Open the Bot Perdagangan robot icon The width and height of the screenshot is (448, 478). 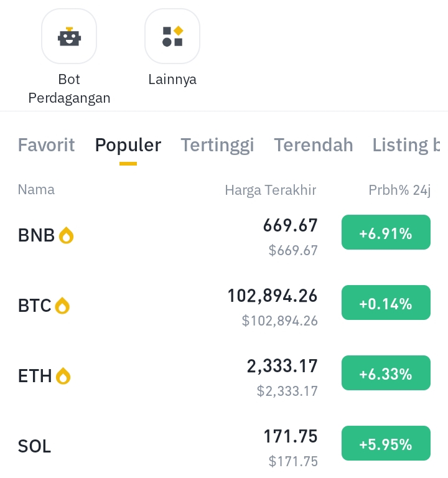coord(69,36)
